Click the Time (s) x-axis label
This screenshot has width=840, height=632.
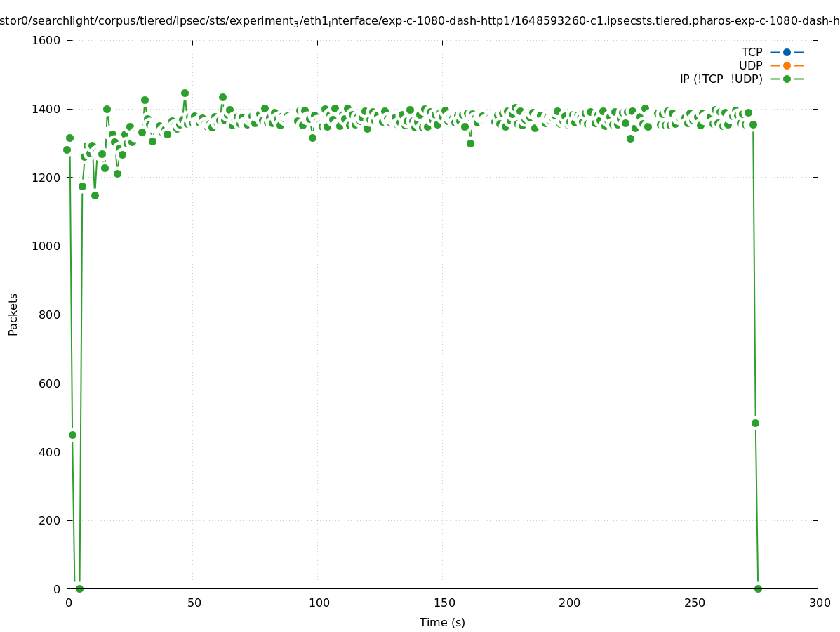pos(442,622)
